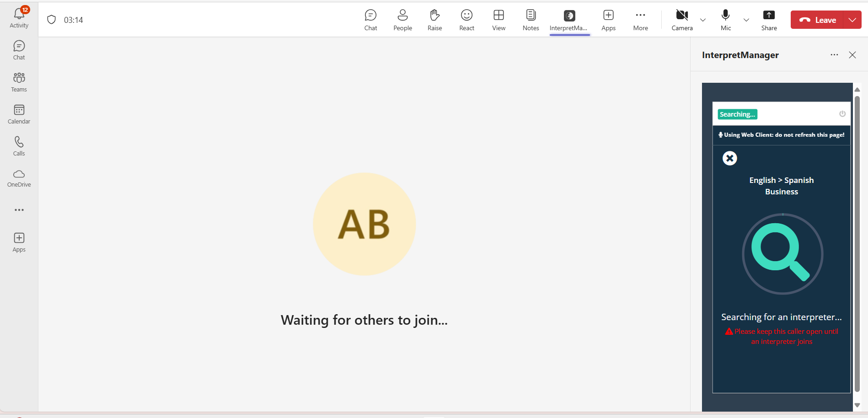
Task: Open meeting Notes
Action: click(530, 20)
